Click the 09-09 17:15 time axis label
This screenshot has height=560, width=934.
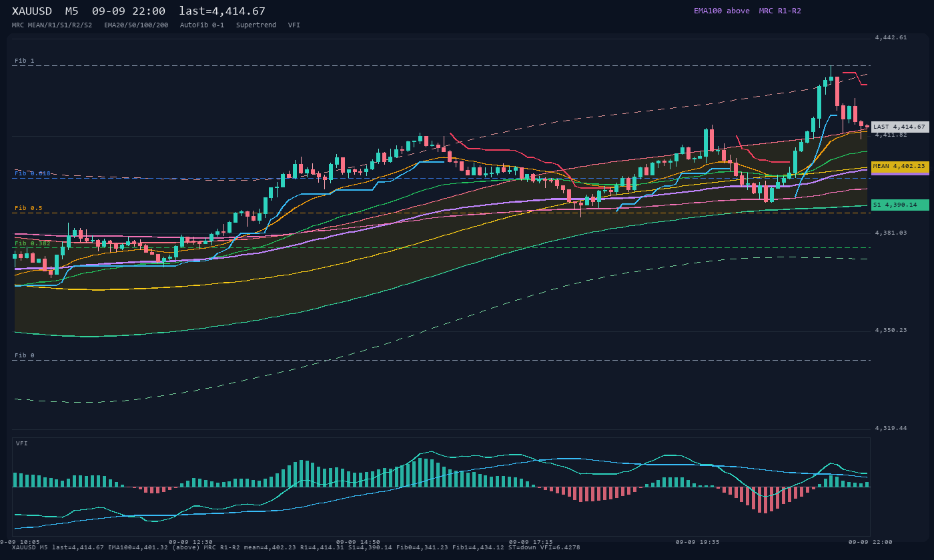point(531,542)
